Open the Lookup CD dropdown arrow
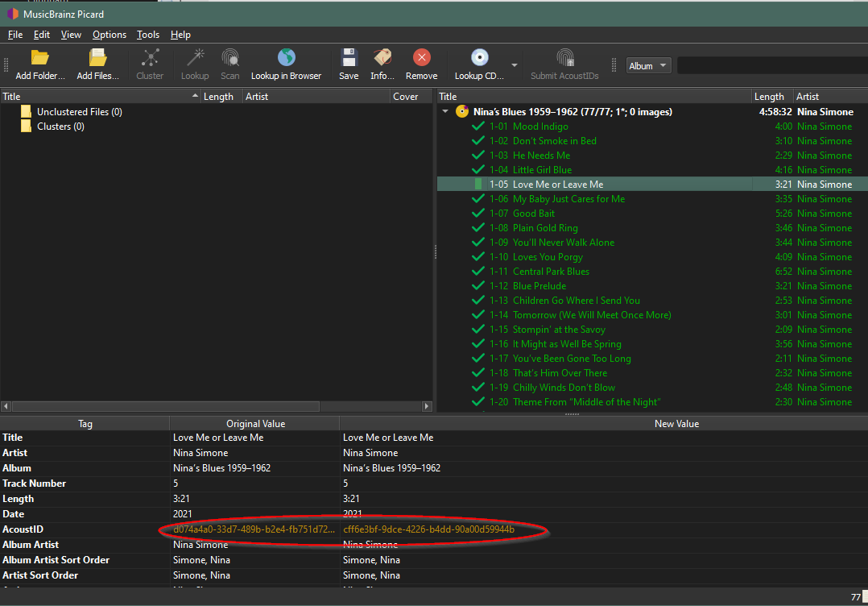The width and height of the screenshot is (868, 606). [515, 65]
